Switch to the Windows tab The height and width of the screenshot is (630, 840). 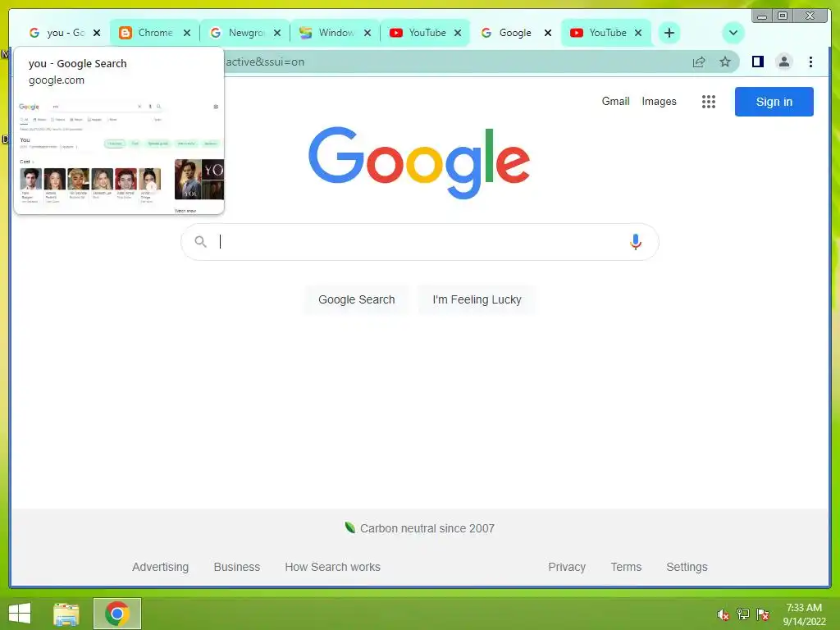[336, 33]
